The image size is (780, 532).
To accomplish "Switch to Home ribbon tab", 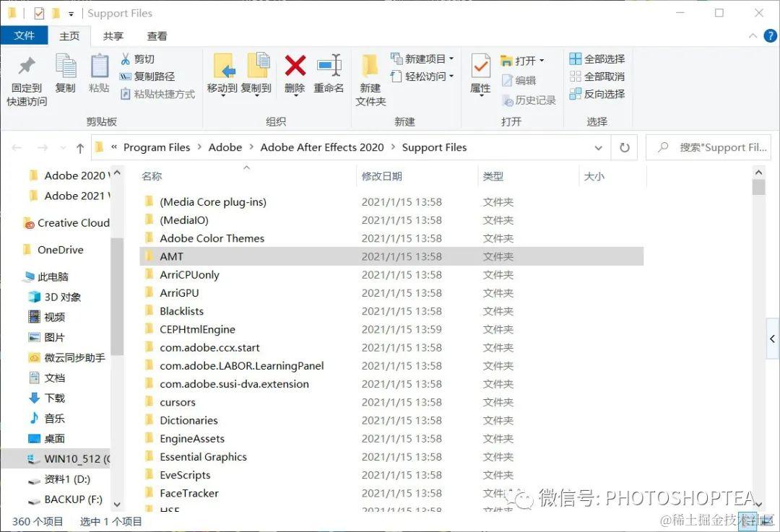I will tap(69, 36).
